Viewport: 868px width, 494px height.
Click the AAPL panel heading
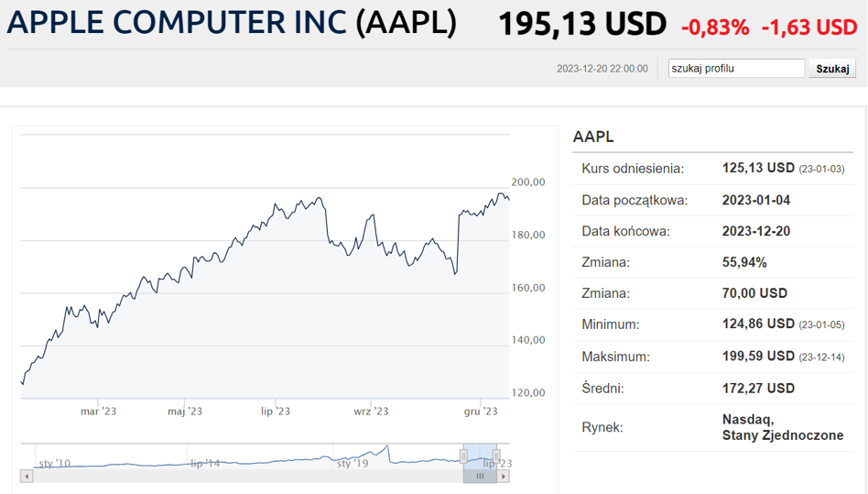(593, 137)
